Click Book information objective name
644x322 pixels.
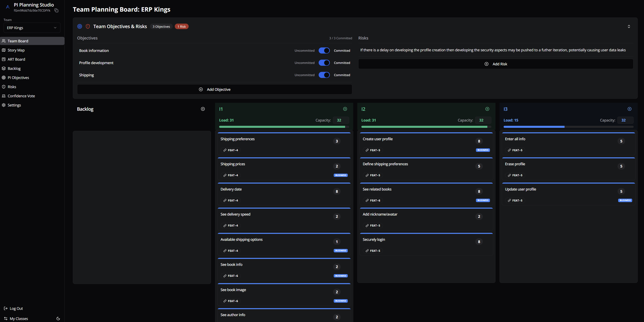click(x=94, y=50)
